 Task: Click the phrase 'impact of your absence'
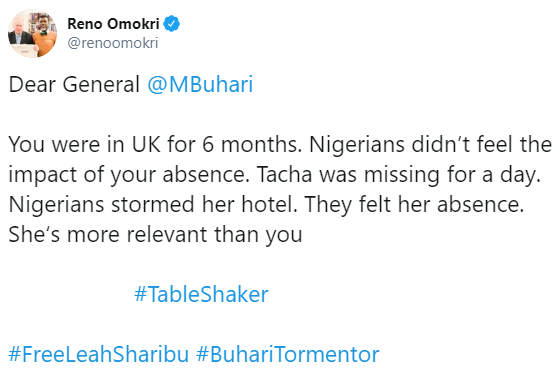[x=128, y=175]
